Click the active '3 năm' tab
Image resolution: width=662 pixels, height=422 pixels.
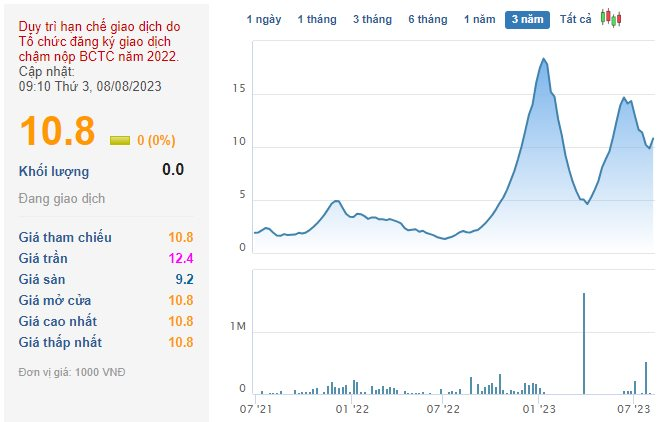528,19
